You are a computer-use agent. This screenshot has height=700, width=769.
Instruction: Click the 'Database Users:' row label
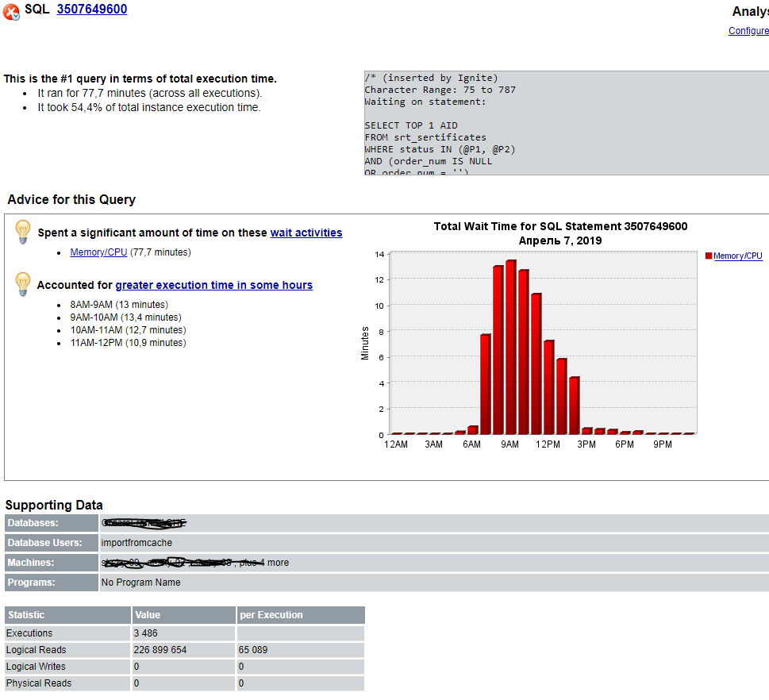pyautogui.click(x=52, y=543)
